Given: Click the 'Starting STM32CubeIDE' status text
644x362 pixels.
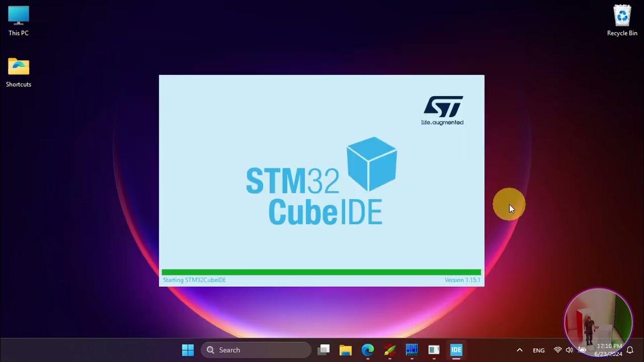Looking at the screenshot, I should 194,280.
